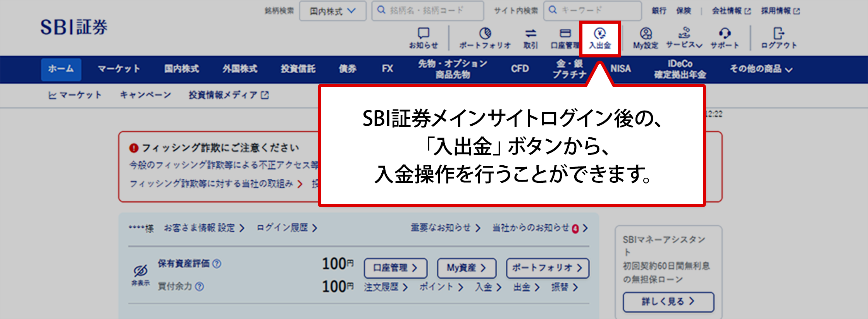
Task: Open the 保険 header link
Action: (684, 11)
